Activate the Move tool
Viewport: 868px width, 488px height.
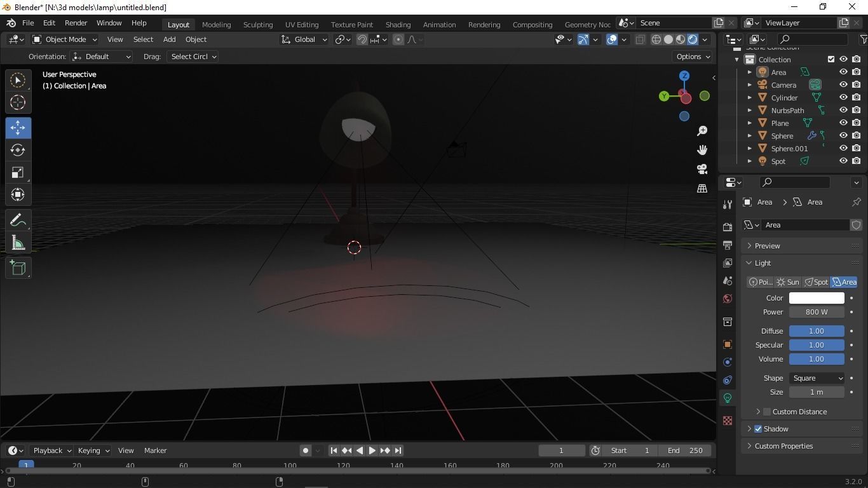coord(18,128)
